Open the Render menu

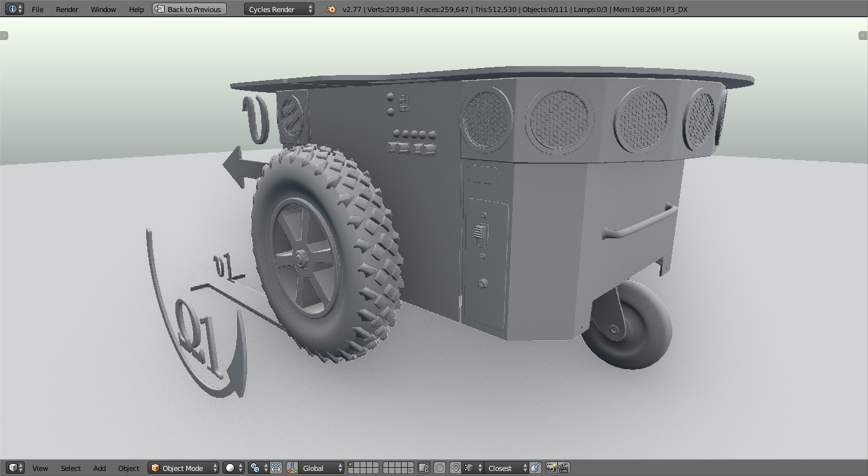[x=67, y=9]
